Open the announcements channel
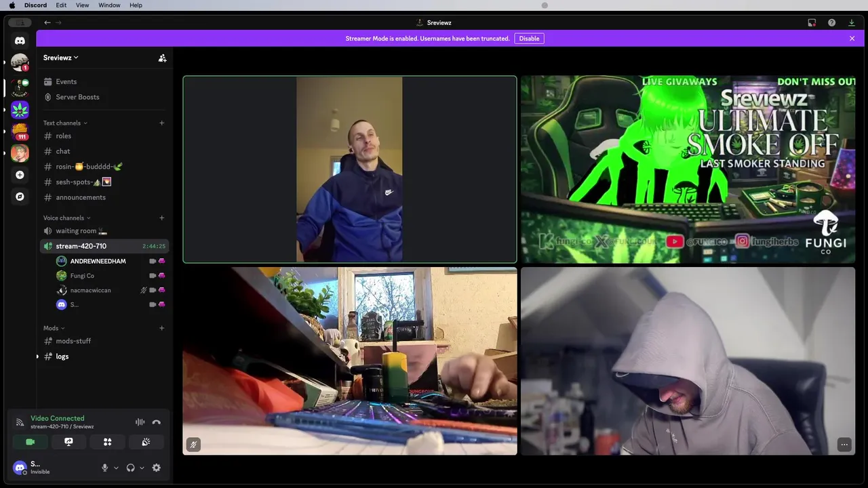 pos(104,197)
